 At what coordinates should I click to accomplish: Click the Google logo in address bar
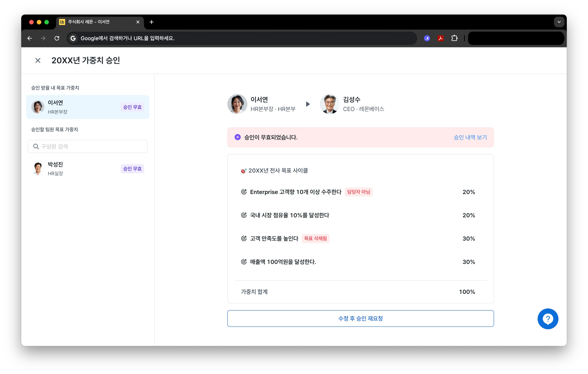(73, 38)
